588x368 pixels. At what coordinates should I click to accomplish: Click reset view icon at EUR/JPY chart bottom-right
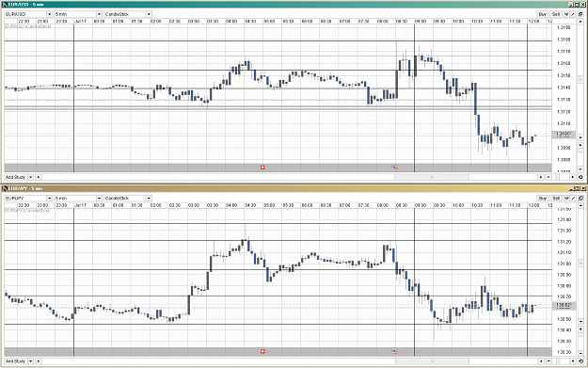point(580,360)
